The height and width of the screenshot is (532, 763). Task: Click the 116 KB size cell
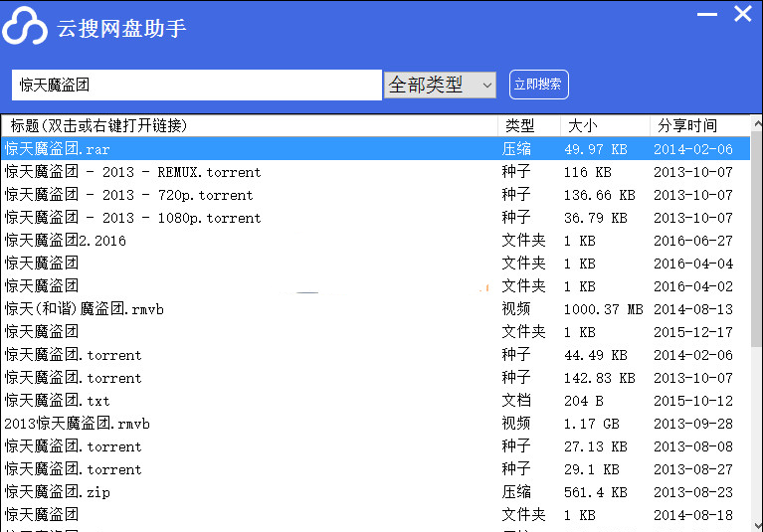point(587,172)
